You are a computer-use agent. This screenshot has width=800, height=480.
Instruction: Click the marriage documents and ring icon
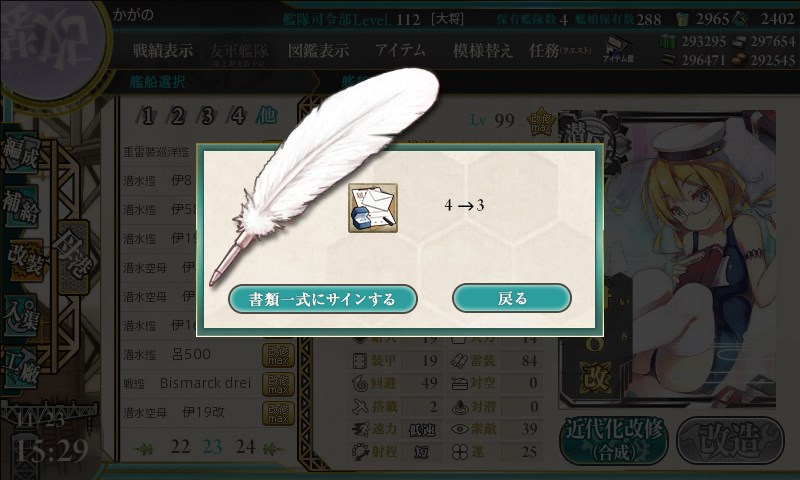click(x=373, y=208)
